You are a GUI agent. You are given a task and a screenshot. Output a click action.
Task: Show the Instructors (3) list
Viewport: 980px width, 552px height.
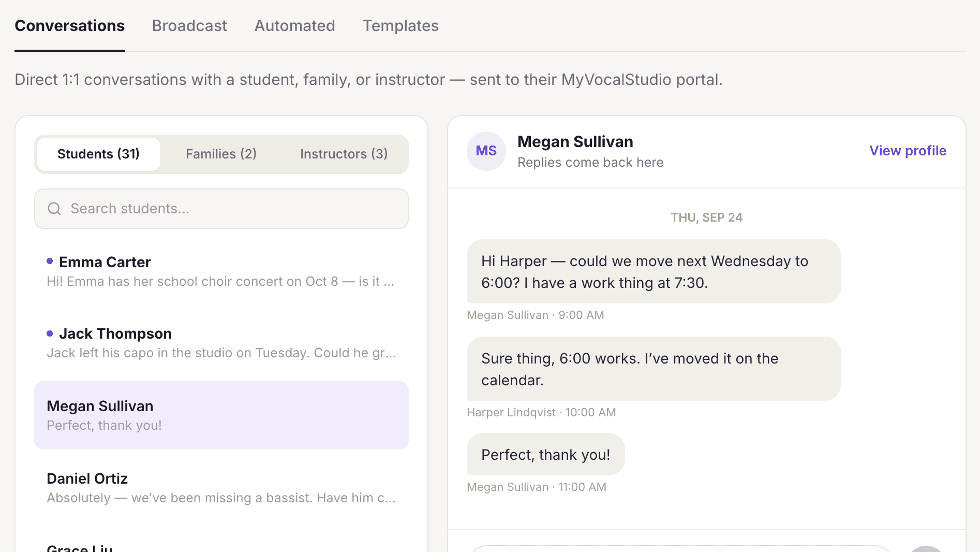pos(344,154)
